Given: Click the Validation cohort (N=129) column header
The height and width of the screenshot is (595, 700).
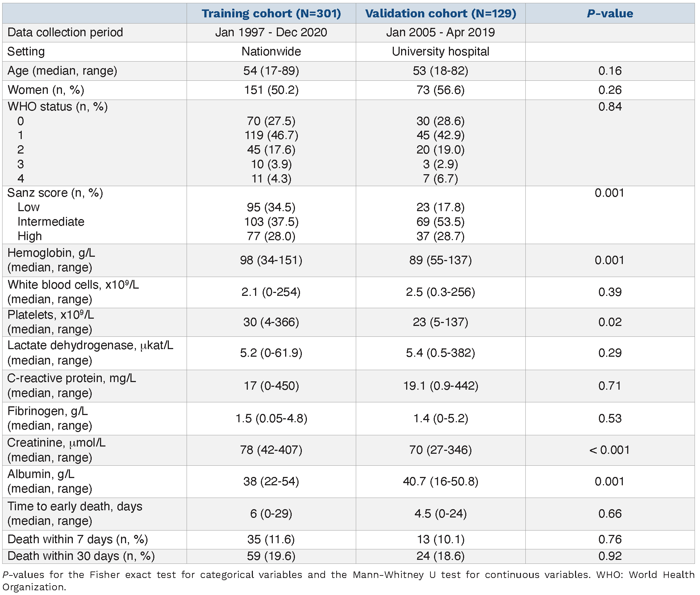Looking at the screenshot, I should coord(440,13).
